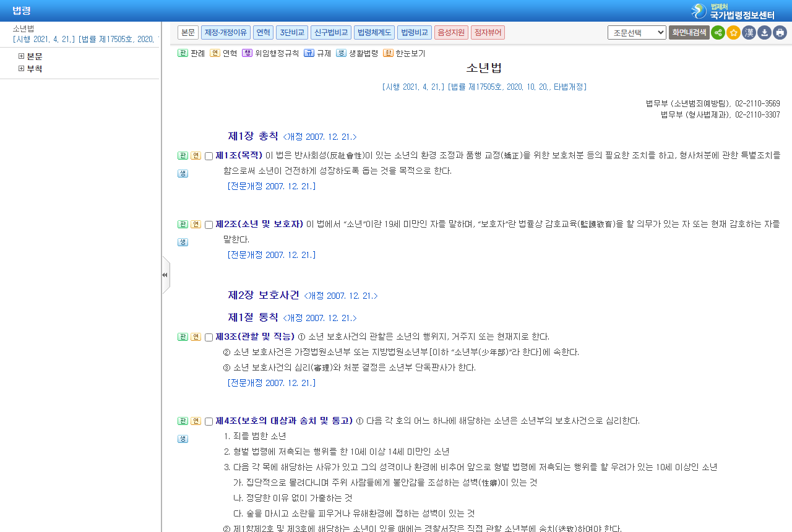Click 판례 icon beside 제4조
792x532 pixels.
183,421
